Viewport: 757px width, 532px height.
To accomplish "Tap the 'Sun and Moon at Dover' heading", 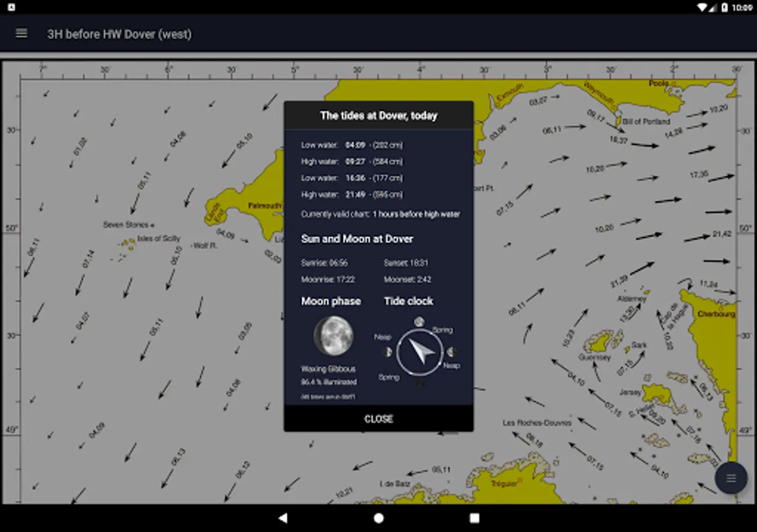I will point(357,239).
